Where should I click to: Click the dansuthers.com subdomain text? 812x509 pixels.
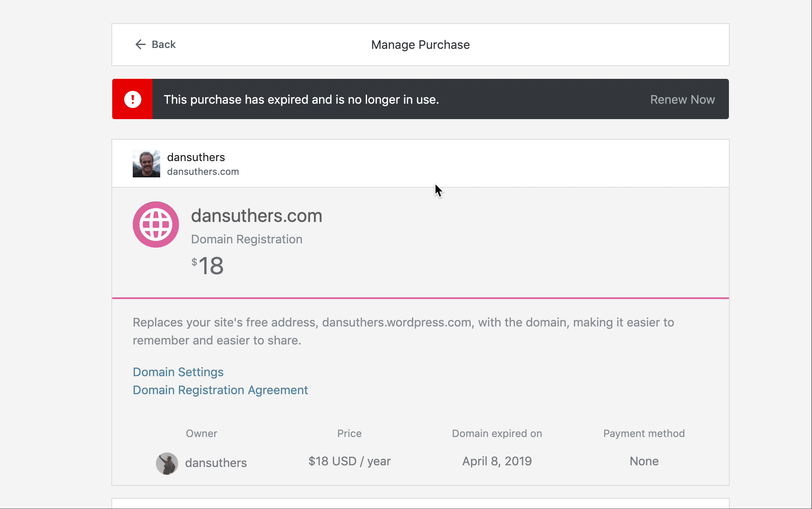coord(203,171)
